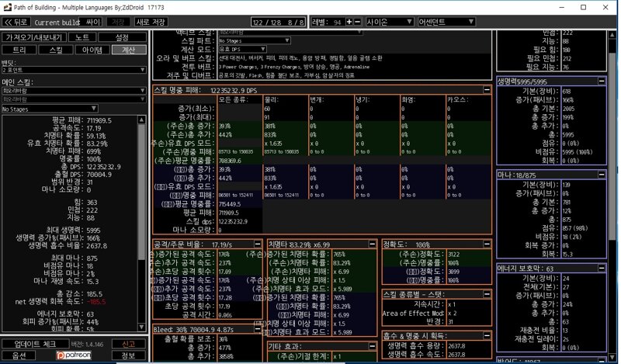Click the 물리 column header
This screenshot has height=364, width=621.
point(270,99)
